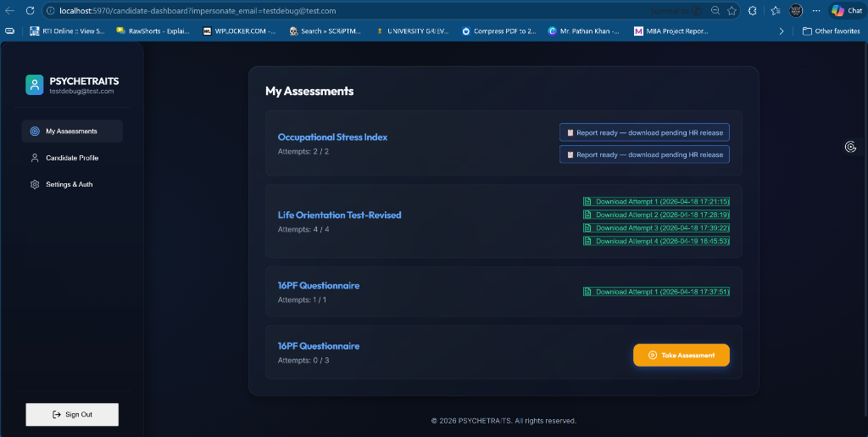
Task: Click Attempts: 4 / 4 text
Action: [303, 229]
